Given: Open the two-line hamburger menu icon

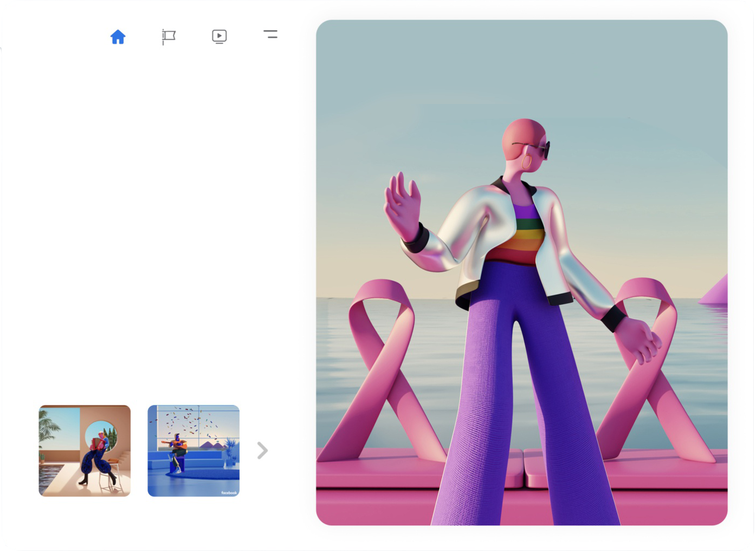Looking at the screenshot, I should coord(270,34).
